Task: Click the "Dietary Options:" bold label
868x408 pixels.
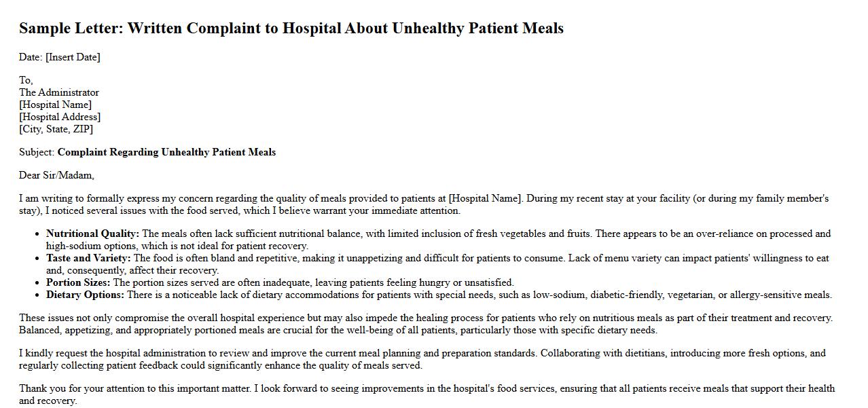Action: tap(85, 295)
